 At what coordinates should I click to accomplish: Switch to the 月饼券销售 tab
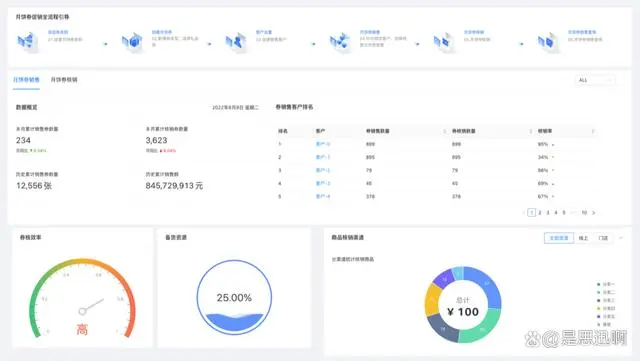(26, 80)
